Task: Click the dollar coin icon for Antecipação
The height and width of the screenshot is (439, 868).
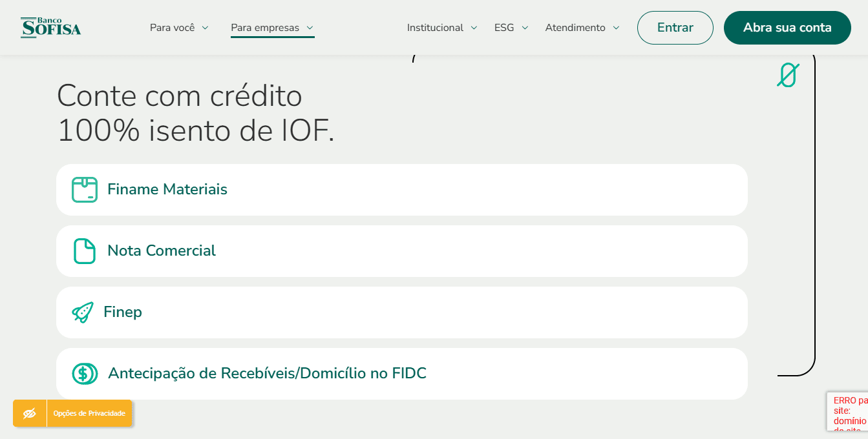Action: [84, 374]
